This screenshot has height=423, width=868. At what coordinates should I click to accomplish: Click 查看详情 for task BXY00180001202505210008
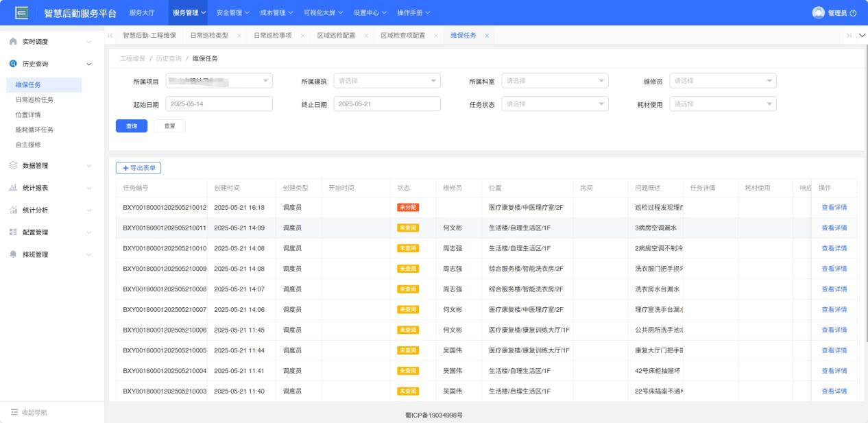pyautogui.click(x=834, y=289)
